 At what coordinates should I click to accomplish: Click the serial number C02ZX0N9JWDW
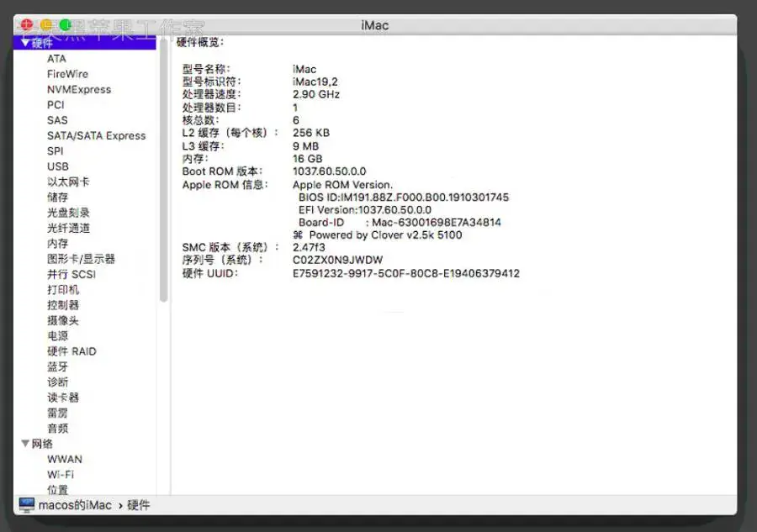[337, 260]
